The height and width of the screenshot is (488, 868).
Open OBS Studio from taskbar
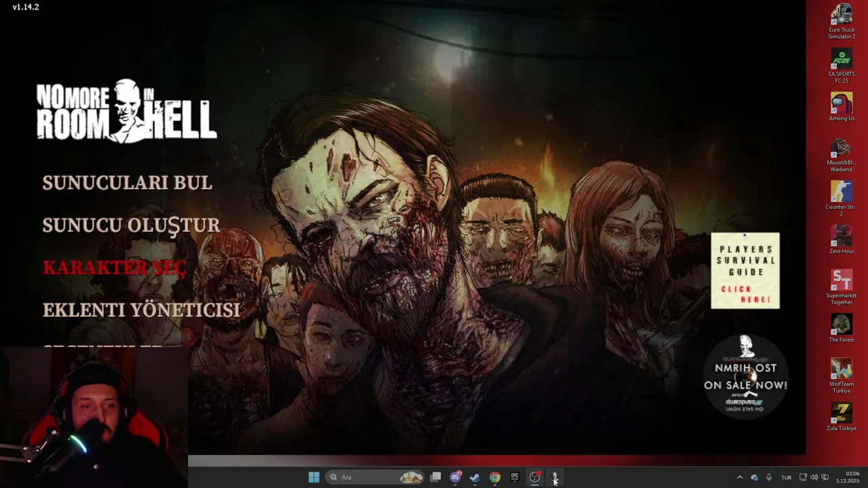point(535,477)
